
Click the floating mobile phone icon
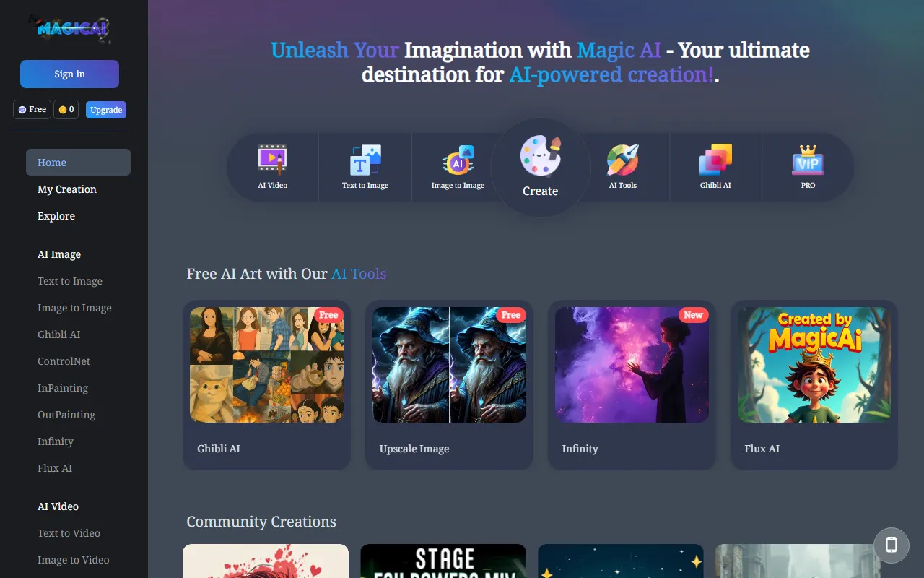[x=891, y=545]
